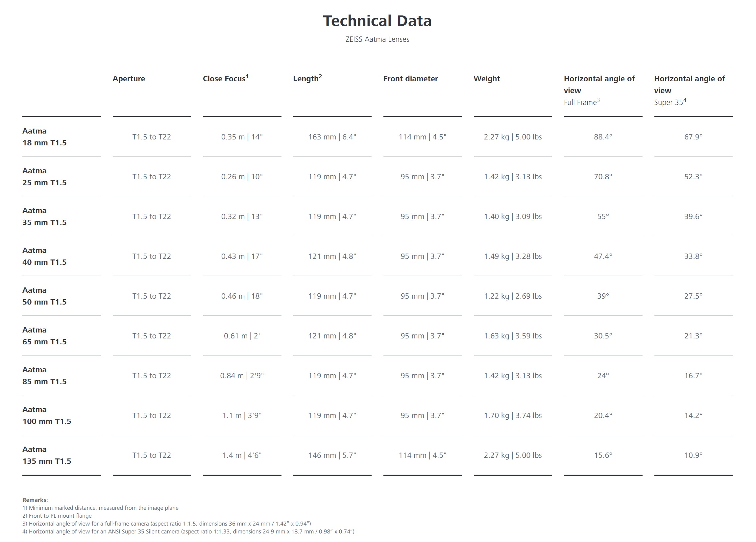
Task: Select the Front diameter column header
Action: tap(410, 79)
